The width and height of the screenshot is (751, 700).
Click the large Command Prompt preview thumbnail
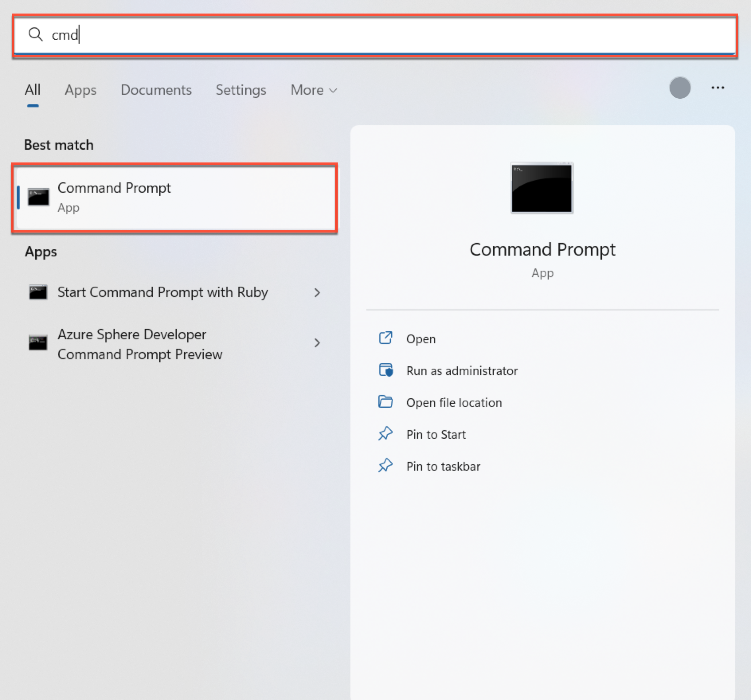(x=542, y=188)
